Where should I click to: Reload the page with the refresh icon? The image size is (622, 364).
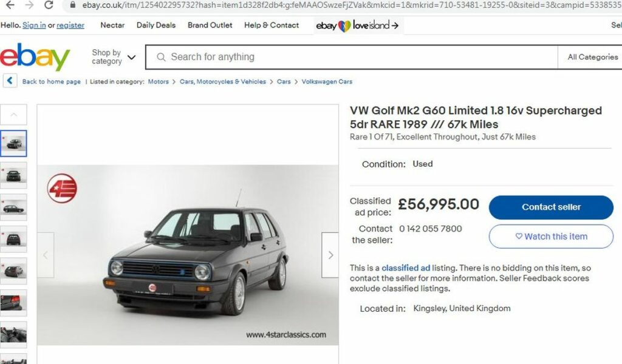tap(48, 5)
